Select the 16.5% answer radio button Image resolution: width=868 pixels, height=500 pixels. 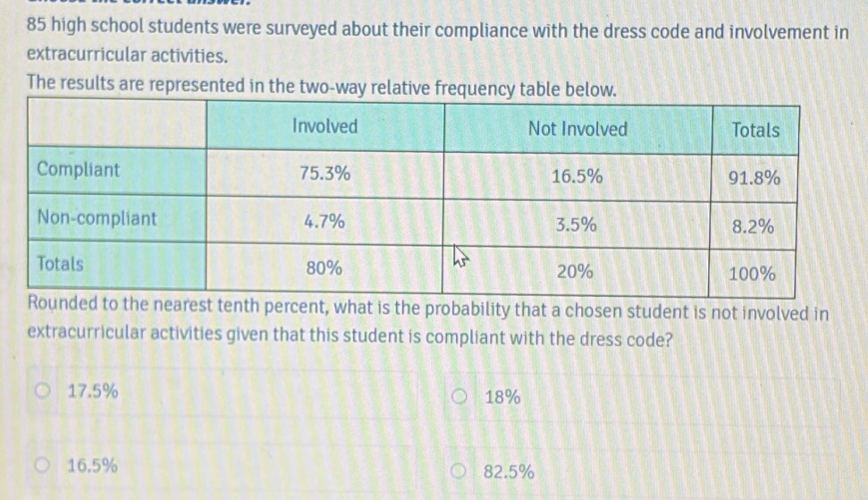pos(42,465)
